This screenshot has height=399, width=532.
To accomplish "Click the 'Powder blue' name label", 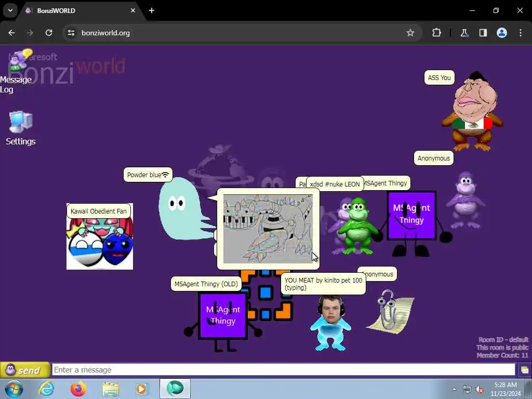I will click(148, 175).
